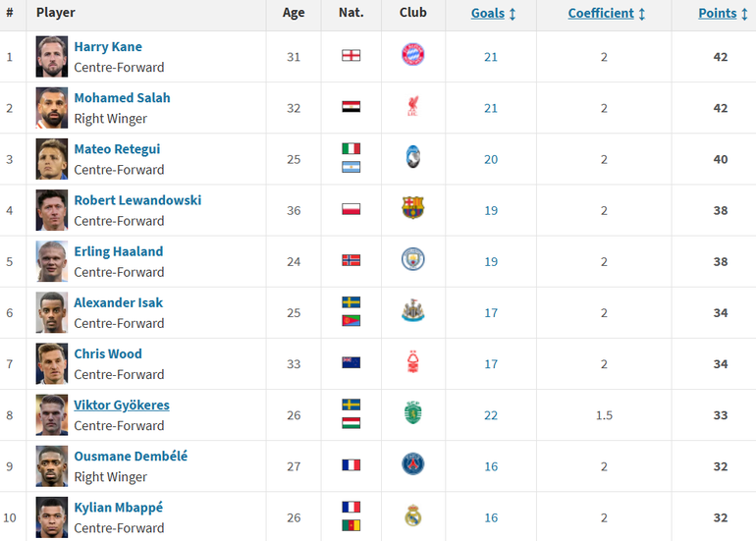Open the Nottingham Forest club crest

click(412, 361)
